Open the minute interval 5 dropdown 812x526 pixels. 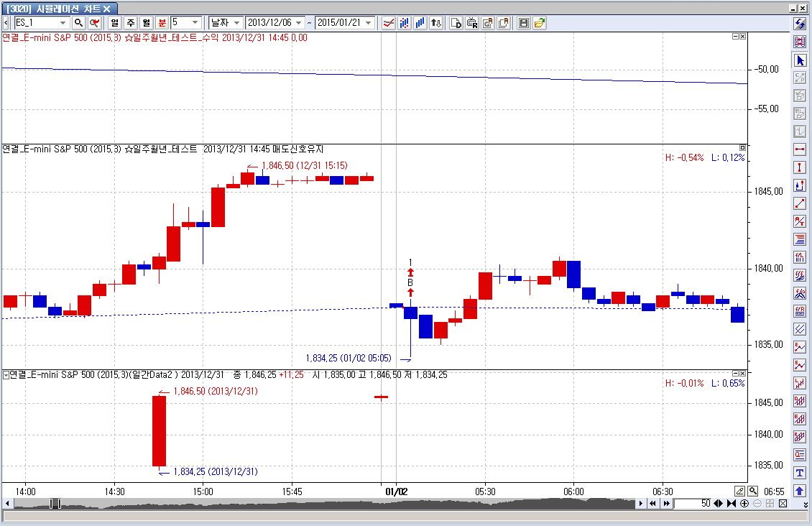coord(195,23)
